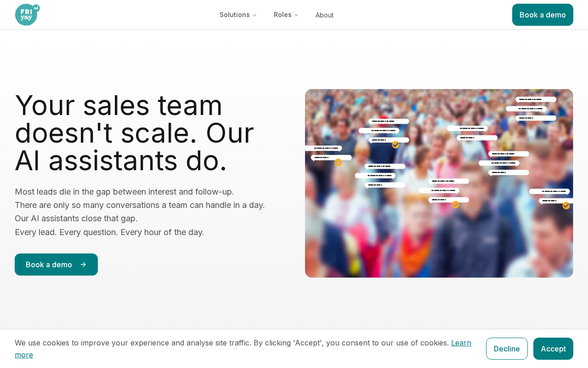This screenshot has height=368, width=588.
Task: Click the blurred crowd hero image
Action: click(x=439, y=183)
